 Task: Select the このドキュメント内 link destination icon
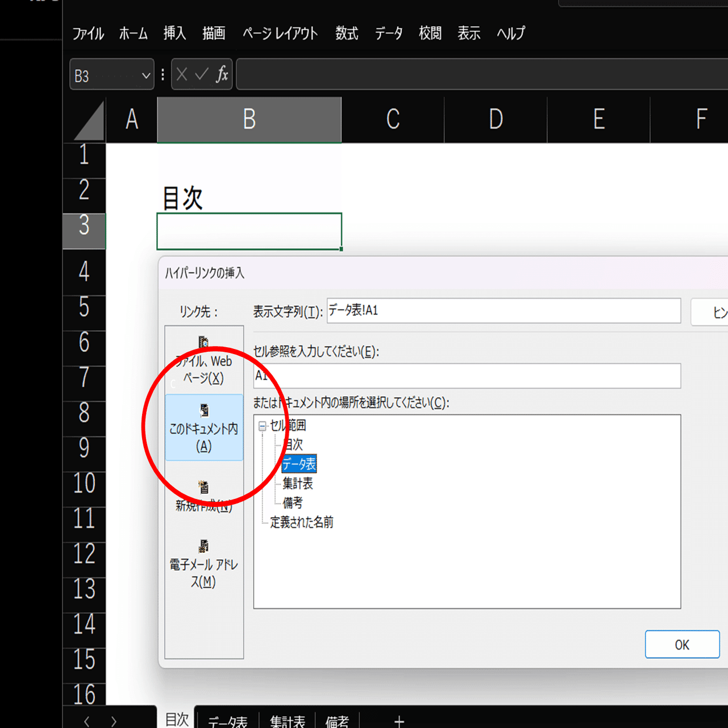[x=204, y=428]
